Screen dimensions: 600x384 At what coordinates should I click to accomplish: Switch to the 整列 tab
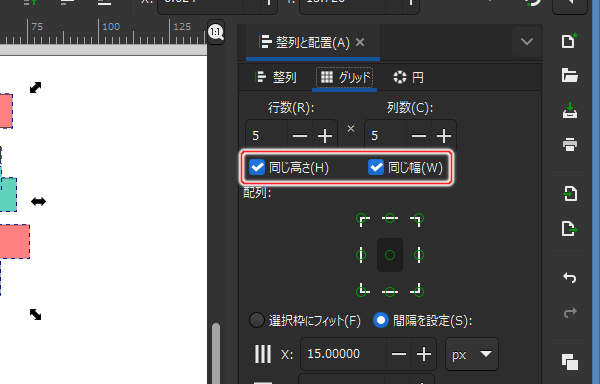click(x=276, y=78)
